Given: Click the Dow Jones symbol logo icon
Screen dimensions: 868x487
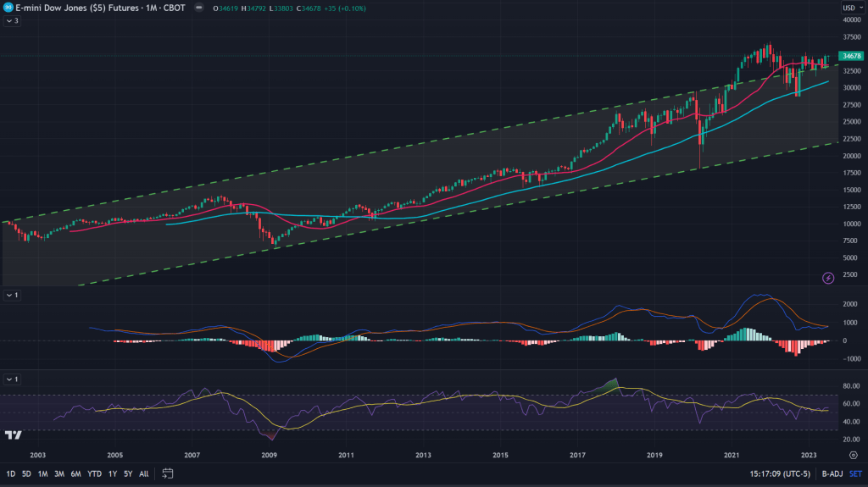Looking at the screenshot, I should (8, 7).
